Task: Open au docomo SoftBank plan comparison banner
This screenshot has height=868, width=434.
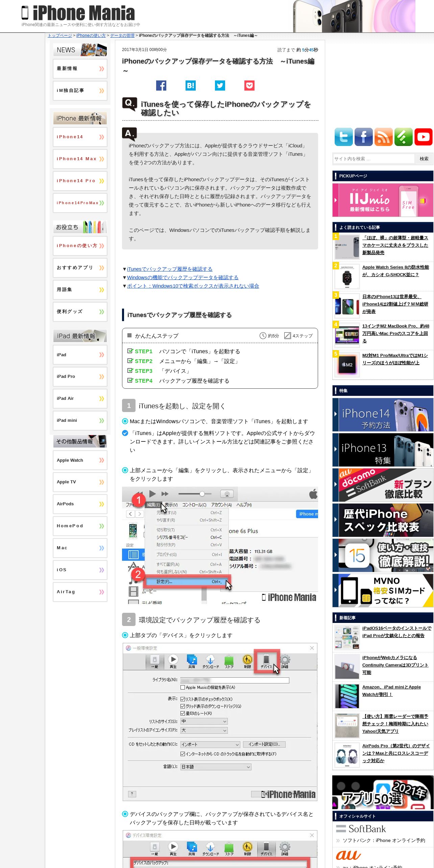Action: (x=383, y=485)
